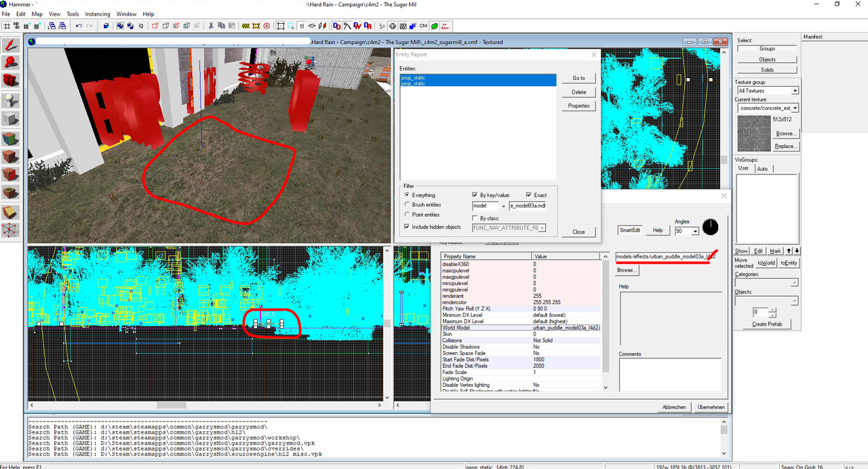868x469 pixels.
Task: Click the Go to button
Action: (x=578, y=78)
